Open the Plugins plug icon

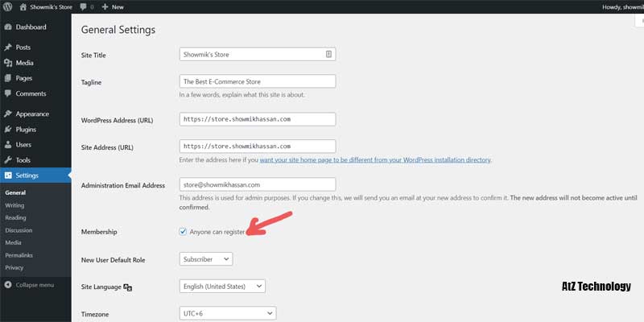[7, 130]
